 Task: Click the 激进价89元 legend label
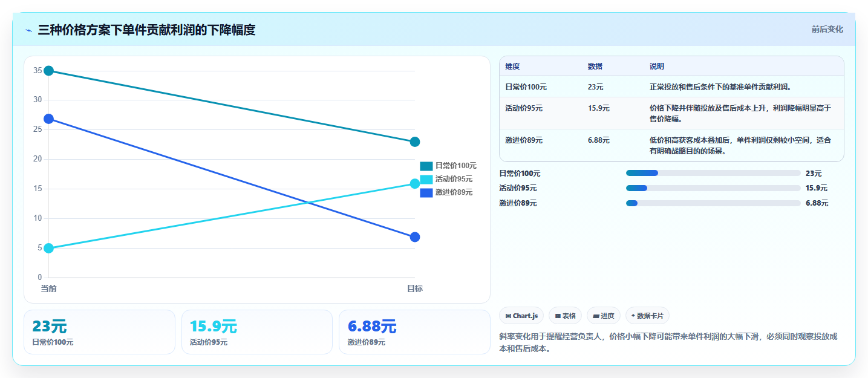[x=454, y=192]
